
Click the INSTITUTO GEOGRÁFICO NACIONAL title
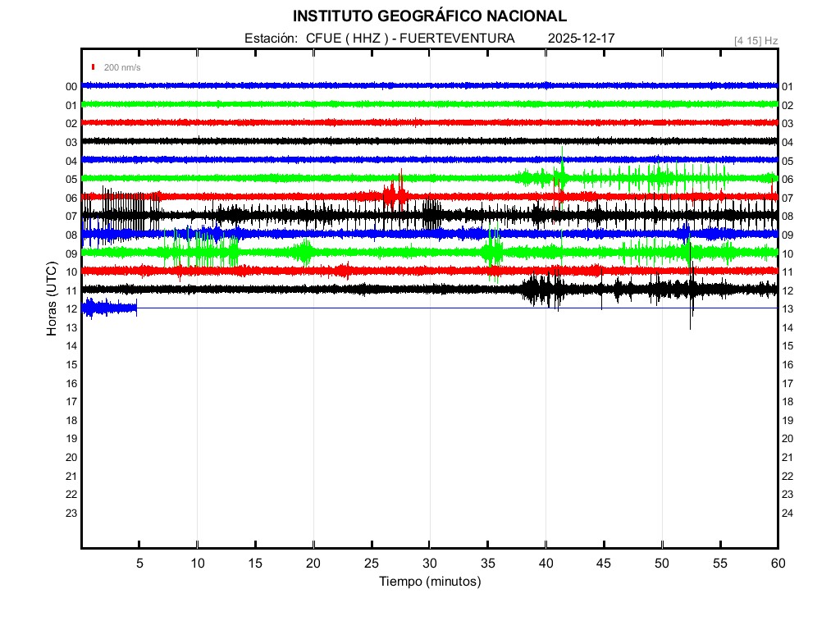tap(429, 16)
